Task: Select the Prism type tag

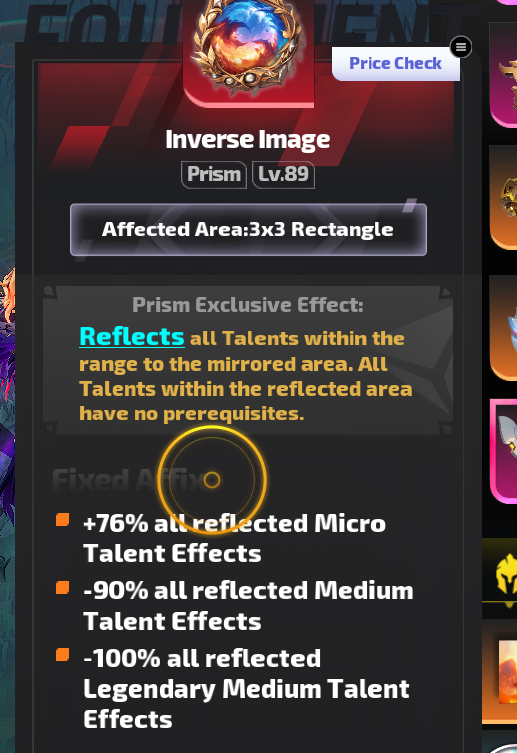Action: click(214, 174)
